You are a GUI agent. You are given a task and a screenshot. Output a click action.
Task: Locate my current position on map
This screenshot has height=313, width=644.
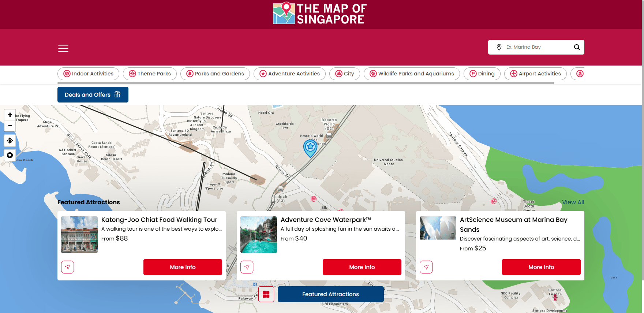pyautogui.click(x=10, y=141)
